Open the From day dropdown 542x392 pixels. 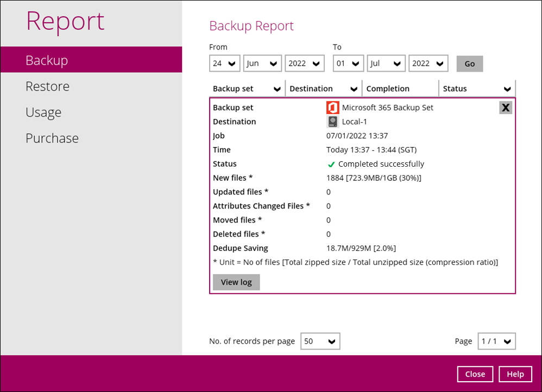224,64
